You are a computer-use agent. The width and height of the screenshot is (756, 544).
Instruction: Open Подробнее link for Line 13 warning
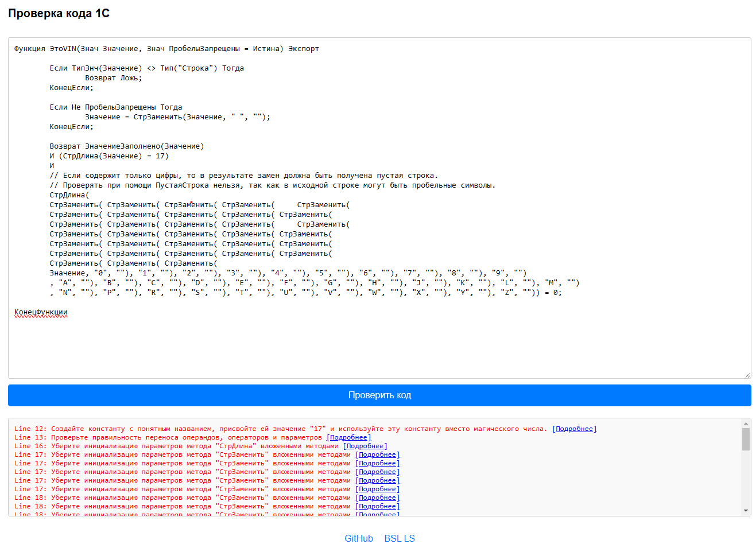tap(349, 437)
